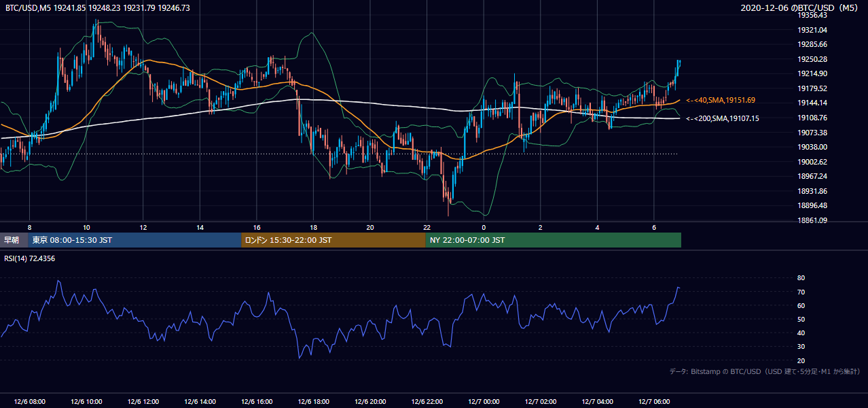868x408 pixels.
Task: Click the 早朝 session bar segment
Action: tap(14, 240)
